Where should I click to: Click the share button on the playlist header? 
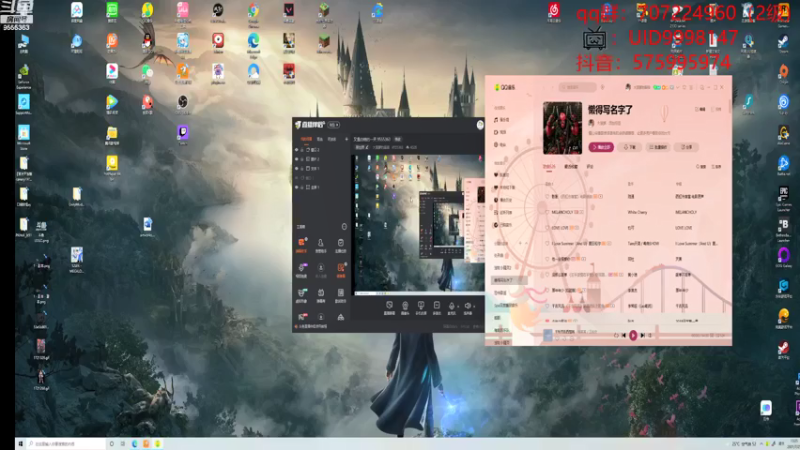pyautogui.click(x=687, y=147)
